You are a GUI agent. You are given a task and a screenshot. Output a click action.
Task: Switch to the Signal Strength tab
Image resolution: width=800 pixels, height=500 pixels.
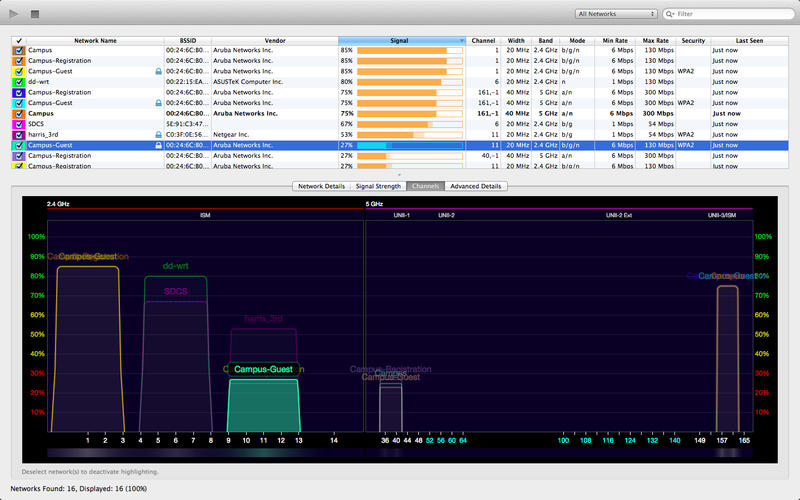coord(378,186)
